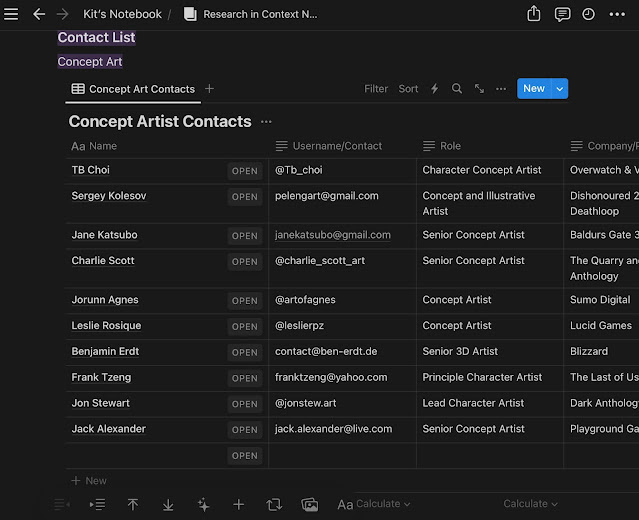639x520 pixels.
Task: Click the empty Name cell in last row
Action: [167, 456]
